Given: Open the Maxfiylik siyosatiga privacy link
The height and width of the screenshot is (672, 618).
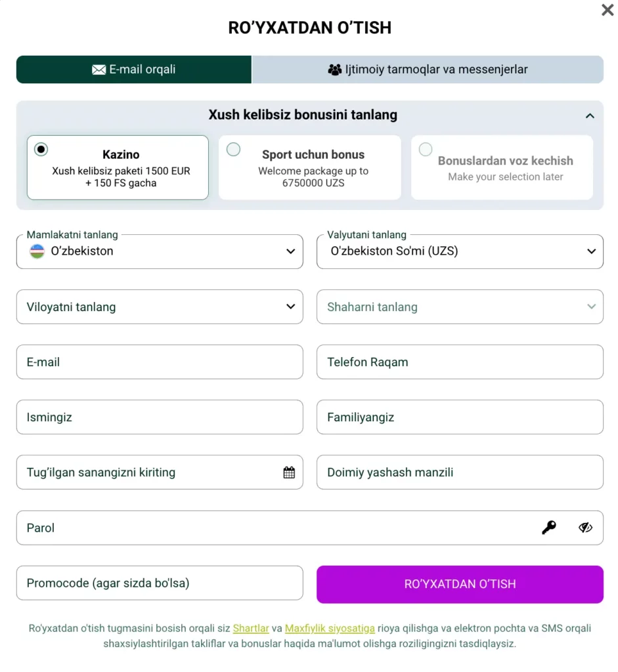Looking at the screenshot, I should [x=330, y=629].
